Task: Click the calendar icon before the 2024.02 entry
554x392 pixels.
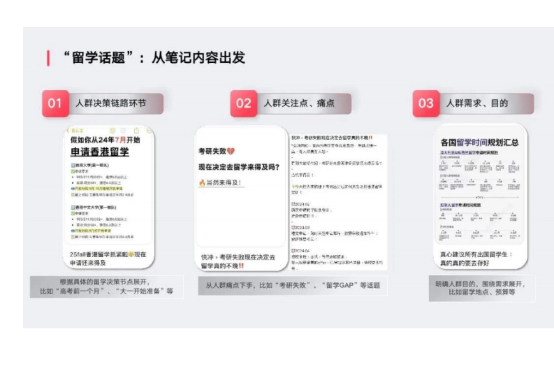Action: click(x=292, y=203)
